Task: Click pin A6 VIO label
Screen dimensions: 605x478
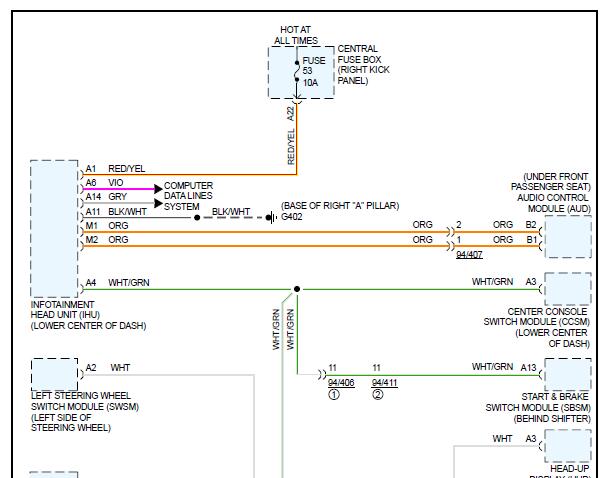Action: pyautogui.click(x=104, y=182)
